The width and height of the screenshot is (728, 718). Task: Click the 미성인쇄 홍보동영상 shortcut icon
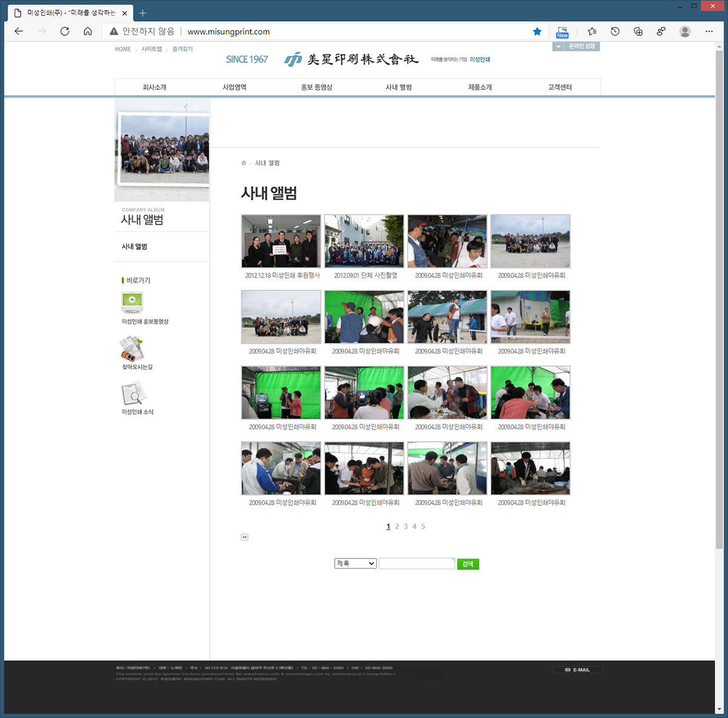pyautogui.click(x=132, y=302)
